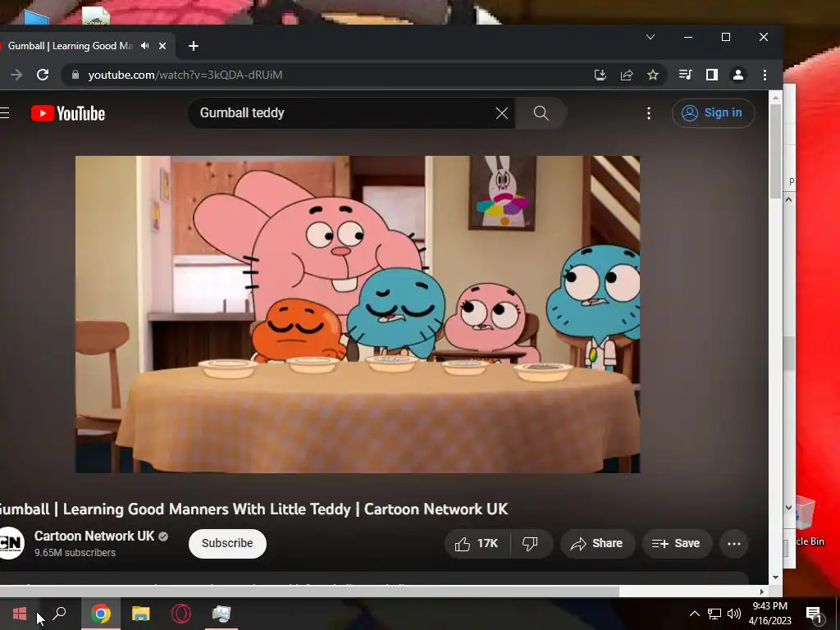840x630 pixels.
Task: Open YouTube hamburger guide menu
Action: 5,113
